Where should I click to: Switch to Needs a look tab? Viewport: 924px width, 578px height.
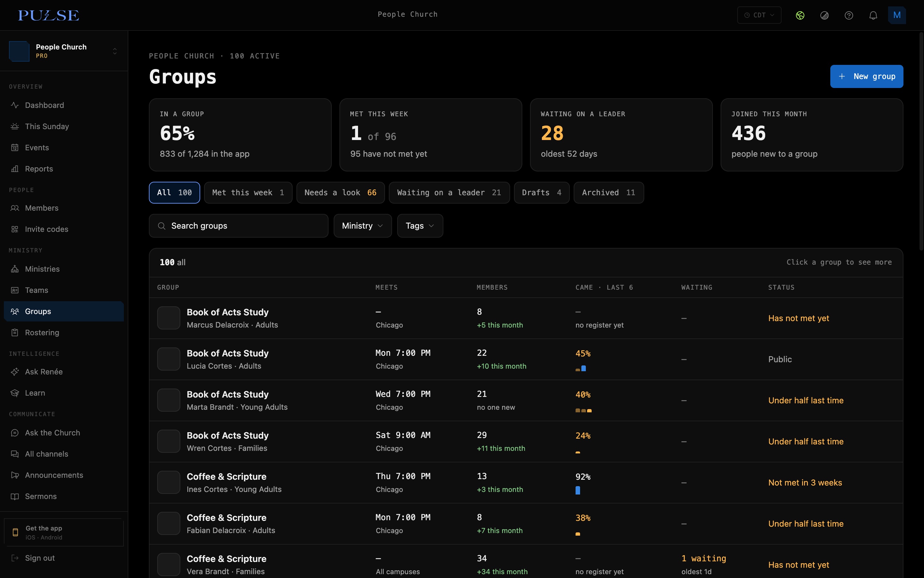click(x=341, y=193)
